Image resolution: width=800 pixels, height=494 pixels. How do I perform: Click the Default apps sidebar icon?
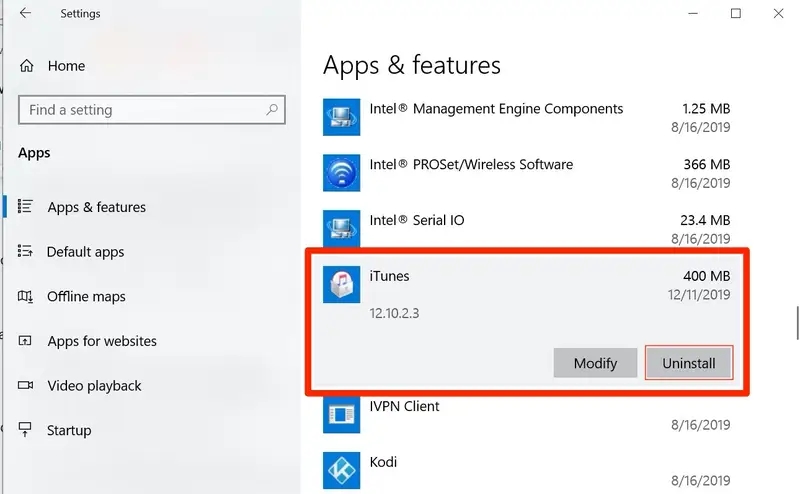25,251
